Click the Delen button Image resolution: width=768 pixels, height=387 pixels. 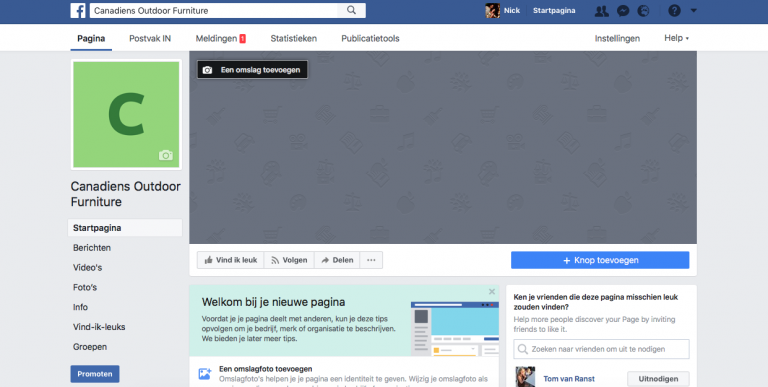[x=337, y=260]
